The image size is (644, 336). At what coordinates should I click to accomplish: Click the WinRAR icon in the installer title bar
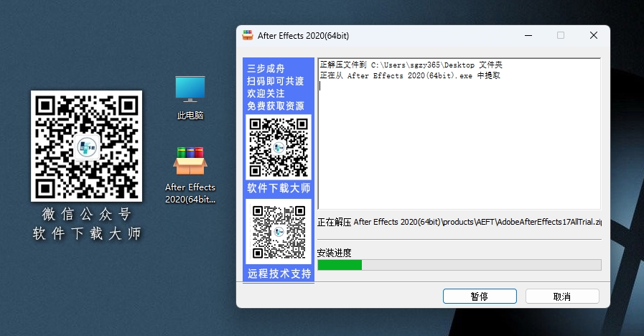tap(248, 35)
